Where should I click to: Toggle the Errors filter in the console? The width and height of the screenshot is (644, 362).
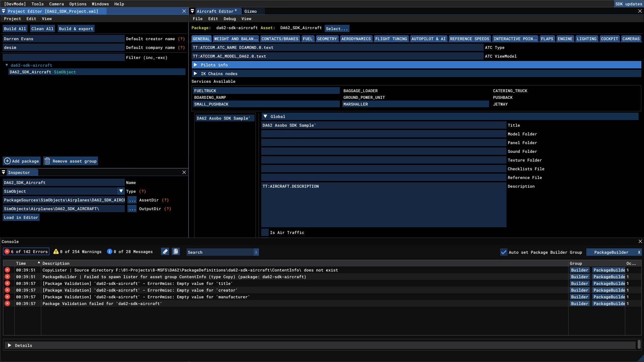click(25, 252)
